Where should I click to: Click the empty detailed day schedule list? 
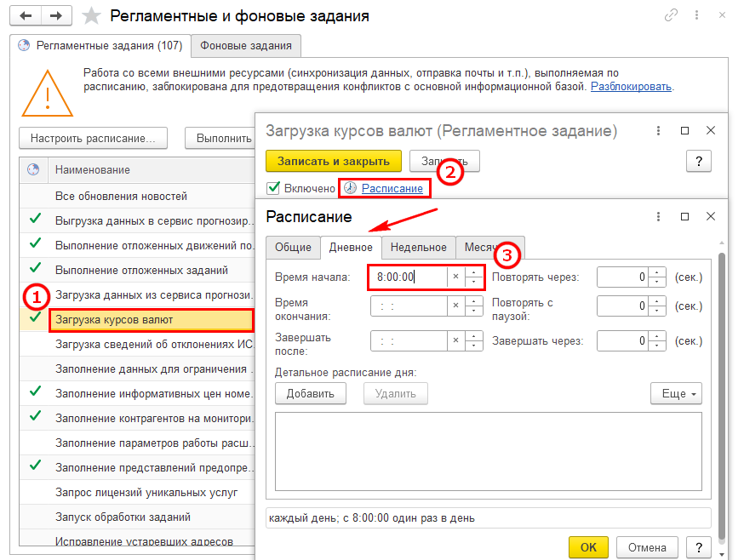(489, 451)
